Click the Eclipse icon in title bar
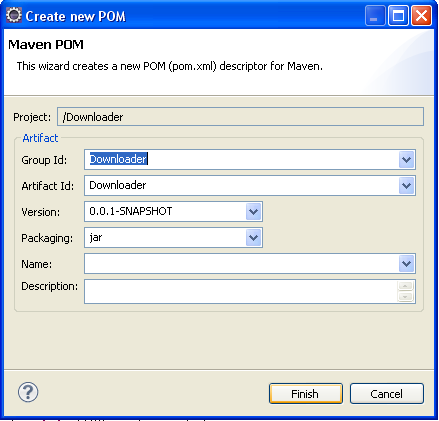439x421 pixels. pos(14,15)
